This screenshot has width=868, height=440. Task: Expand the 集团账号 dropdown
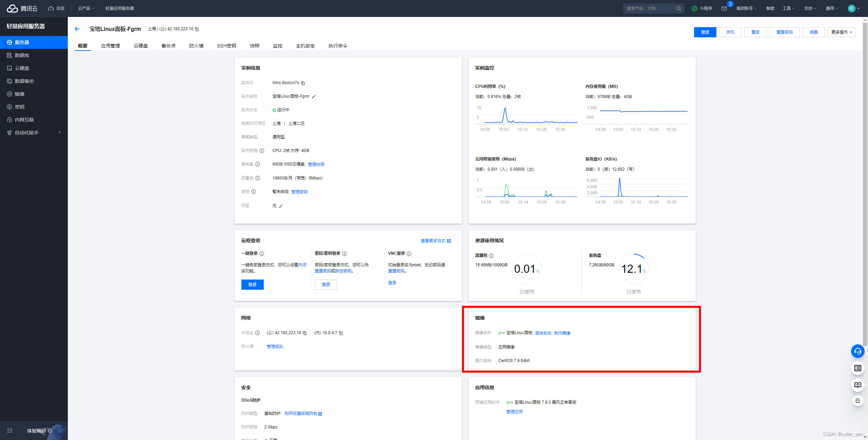point(746,8)
